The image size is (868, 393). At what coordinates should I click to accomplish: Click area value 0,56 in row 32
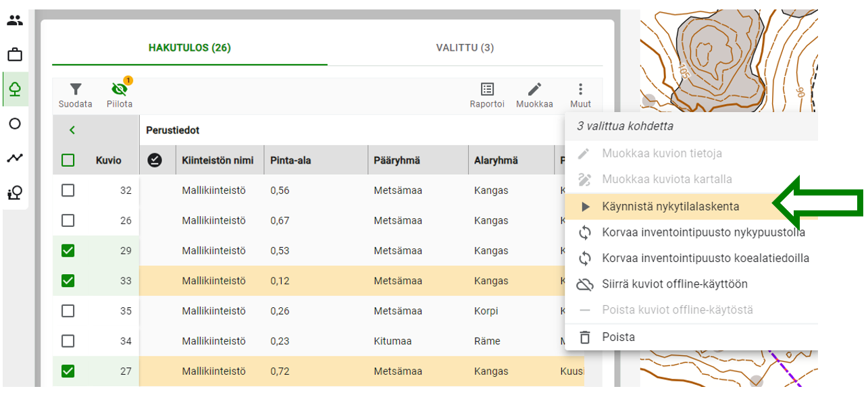(x=280, y=190)
